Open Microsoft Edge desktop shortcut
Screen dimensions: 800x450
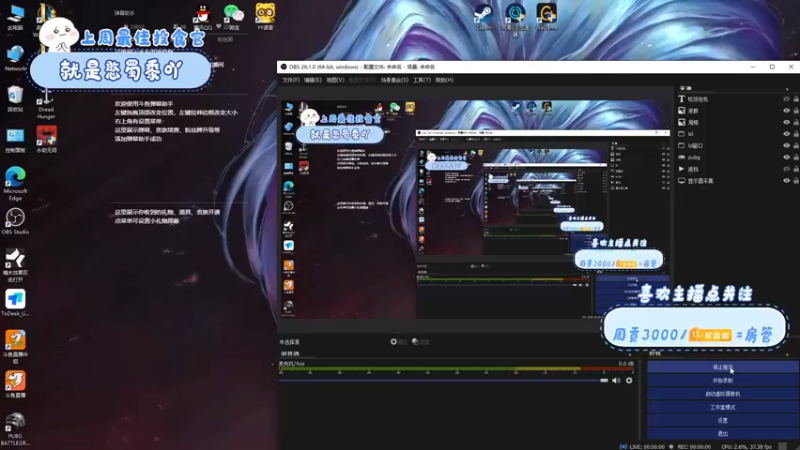tap(15, 183)
